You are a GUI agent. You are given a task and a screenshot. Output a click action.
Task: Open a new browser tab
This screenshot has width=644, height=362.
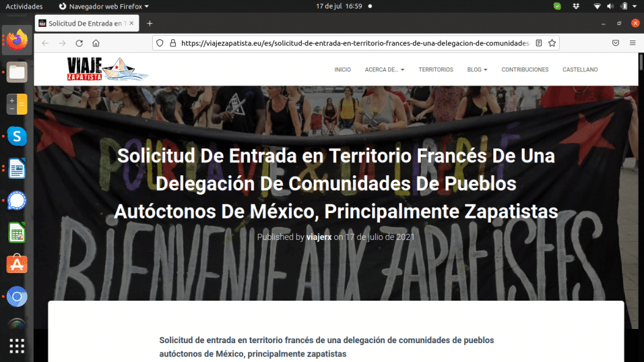[150, 24]
